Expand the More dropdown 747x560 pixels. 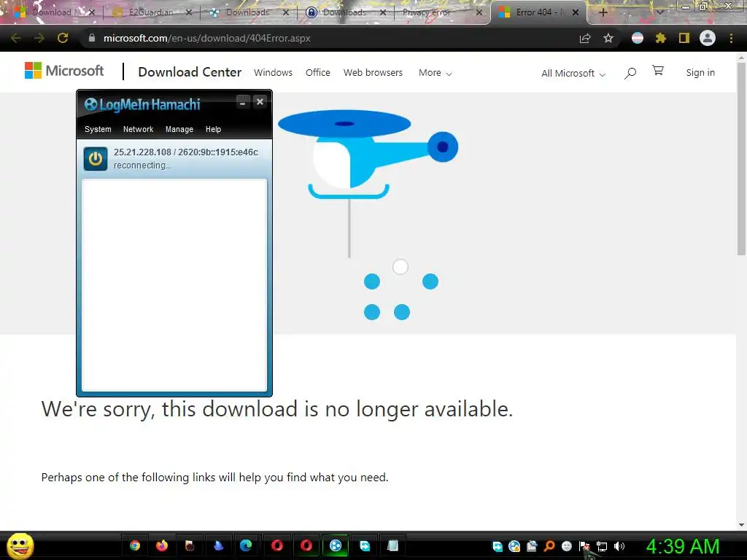435,73
